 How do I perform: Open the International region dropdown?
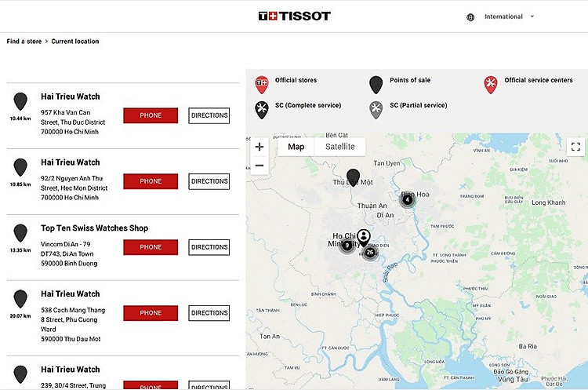tap(509, 16)
